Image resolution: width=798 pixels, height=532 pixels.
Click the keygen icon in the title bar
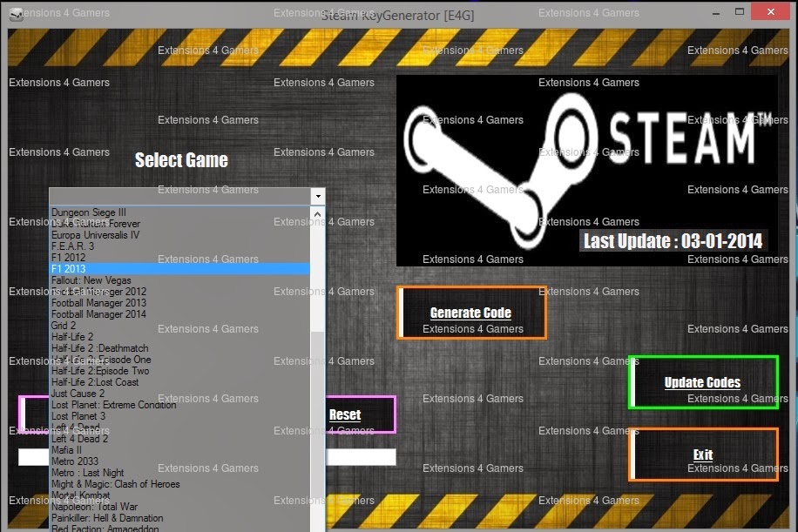click(17, 15)
